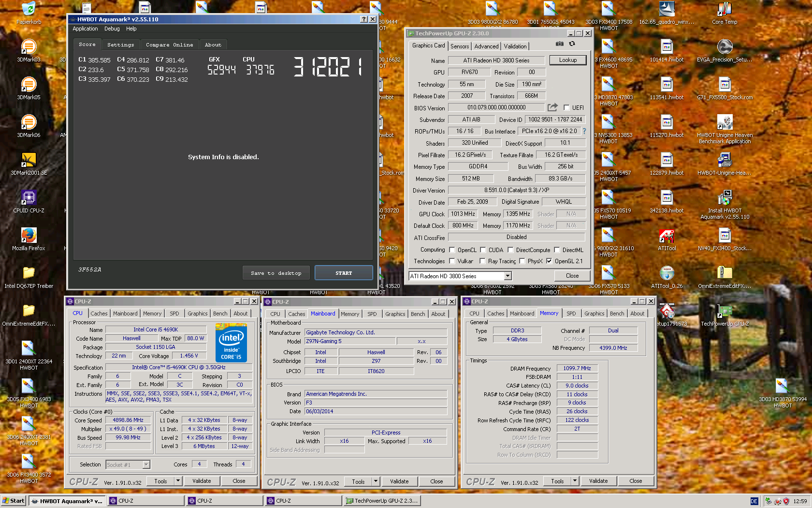
Task: Open the Application menu in Aquamark
Action: pos(85,29)
